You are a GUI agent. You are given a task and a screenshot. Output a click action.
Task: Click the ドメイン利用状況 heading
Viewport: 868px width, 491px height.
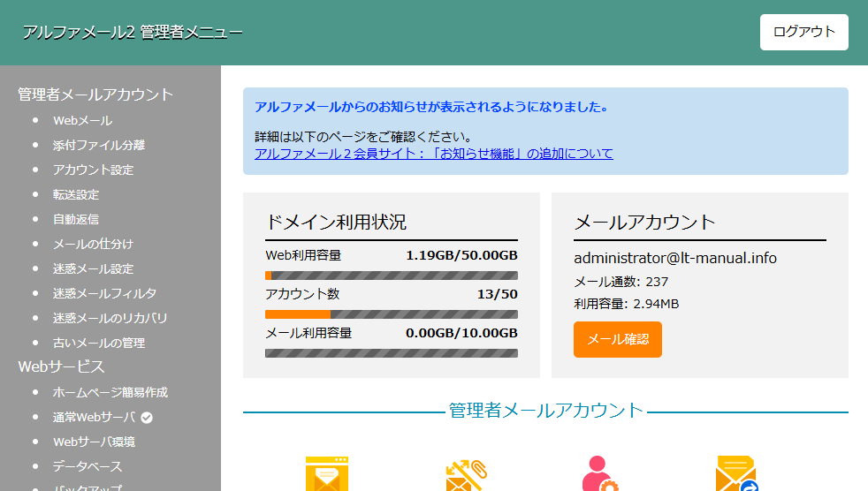click(337, 223)
